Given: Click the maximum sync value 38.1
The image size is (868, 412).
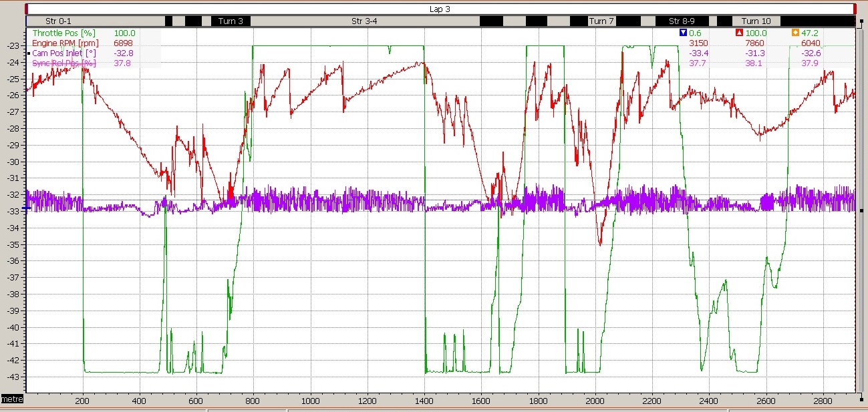Looking at the screenshot, I should [754, 63].
